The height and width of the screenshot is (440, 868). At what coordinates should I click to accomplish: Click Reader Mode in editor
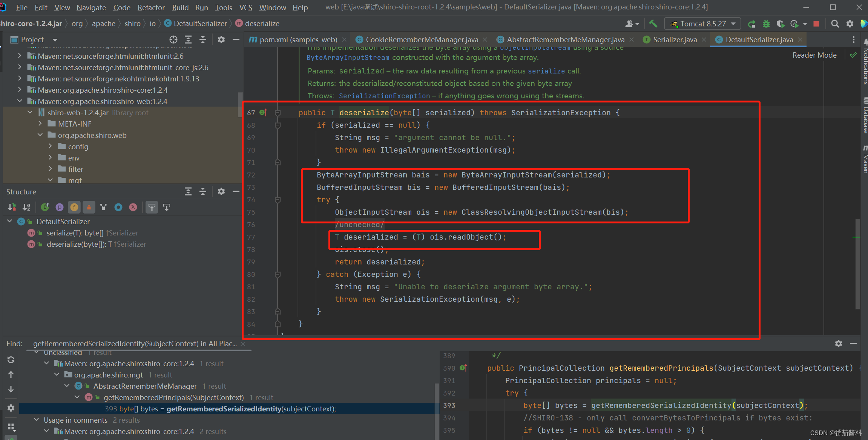tap(814, 55)
